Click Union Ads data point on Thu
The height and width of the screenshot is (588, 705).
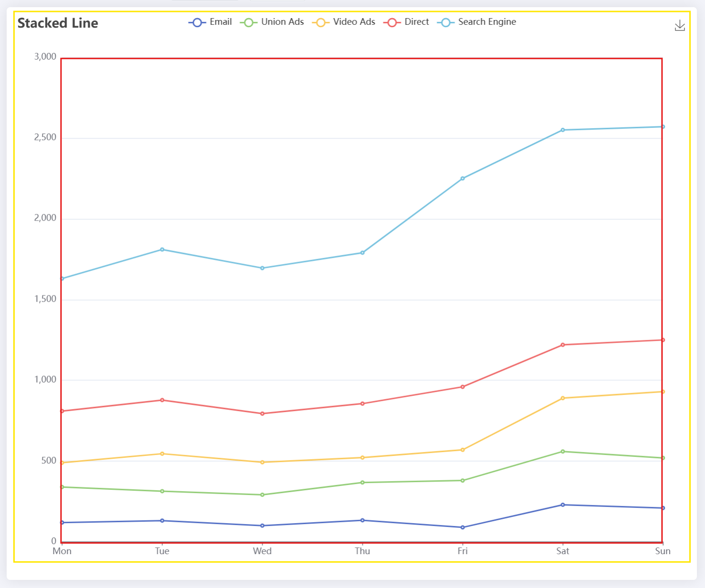(x=362, y=483)
